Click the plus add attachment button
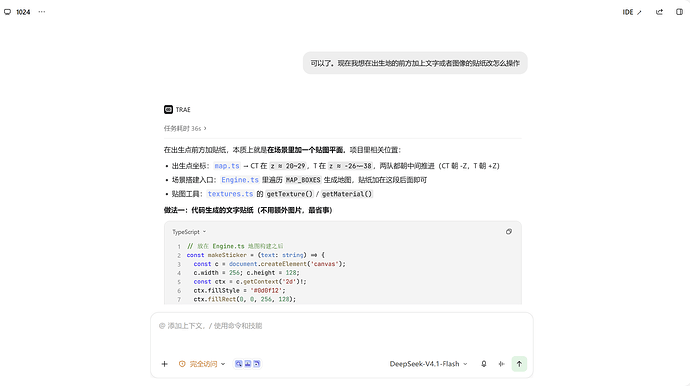 [165, 364]
